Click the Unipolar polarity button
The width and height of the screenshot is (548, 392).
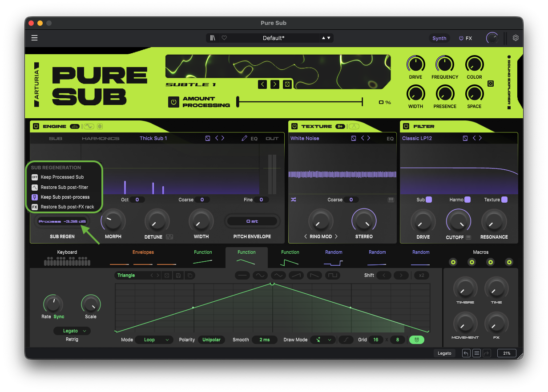pyautogui.click(x=212, y=340)
